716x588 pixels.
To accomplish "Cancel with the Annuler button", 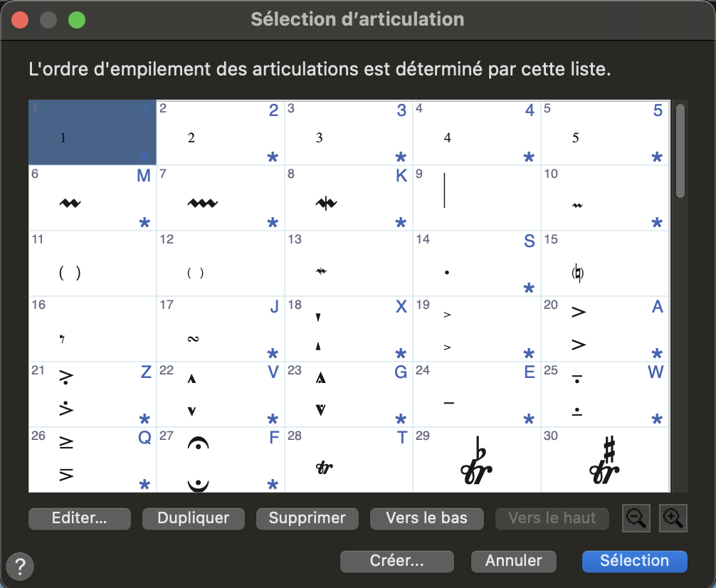I will point(513,561).
